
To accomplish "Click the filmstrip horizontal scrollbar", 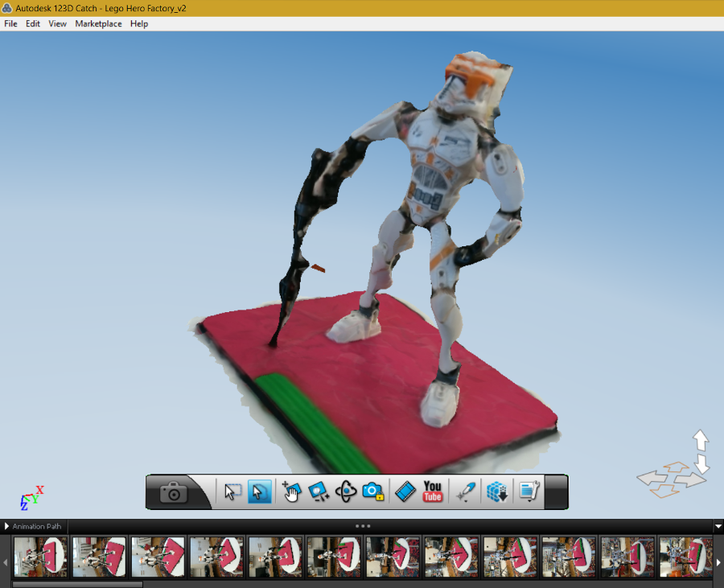I will 77,584.
